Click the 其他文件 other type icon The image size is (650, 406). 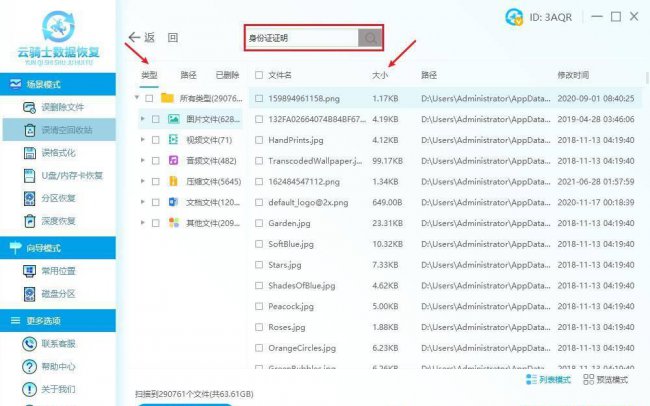174,223
